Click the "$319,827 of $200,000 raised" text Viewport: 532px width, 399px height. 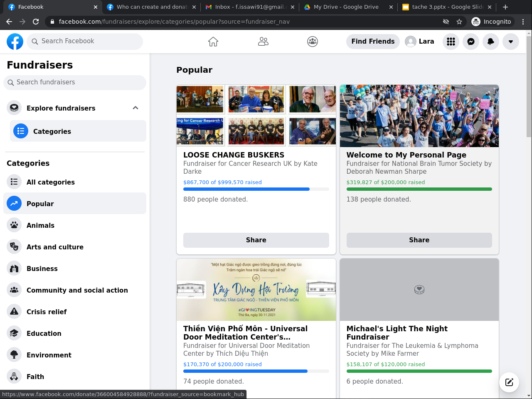pyautogui.click(x=386, y=182)
